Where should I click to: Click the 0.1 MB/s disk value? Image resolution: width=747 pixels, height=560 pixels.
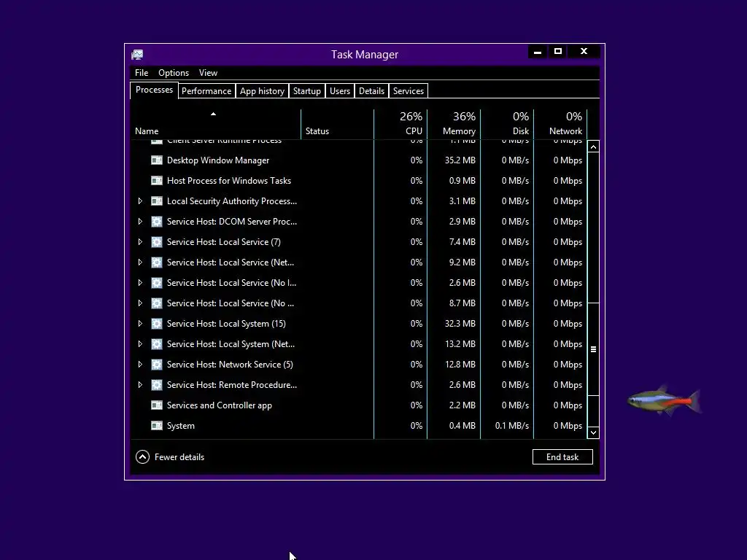511,426
